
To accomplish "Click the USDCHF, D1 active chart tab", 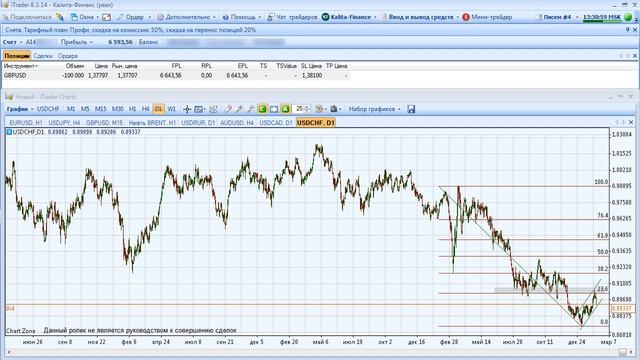I will (316, 122).
